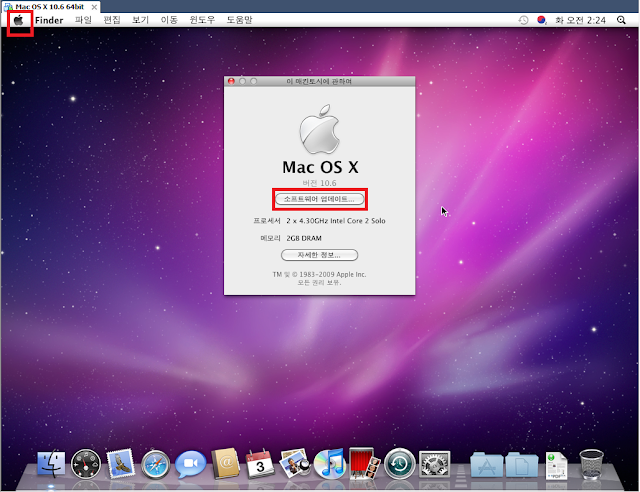Viewport: 640px width, 492px height.
Task: Open iCal calendar from the Dock
Action: [260, 464]
